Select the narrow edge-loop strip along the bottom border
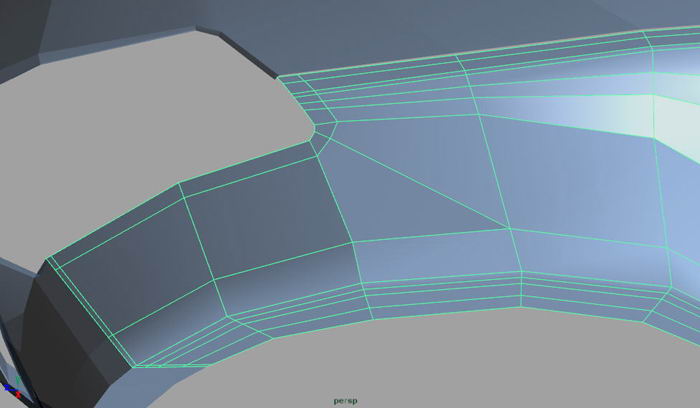Image resolution: width=700 pixels, height=408 pixels. (450, 300)
